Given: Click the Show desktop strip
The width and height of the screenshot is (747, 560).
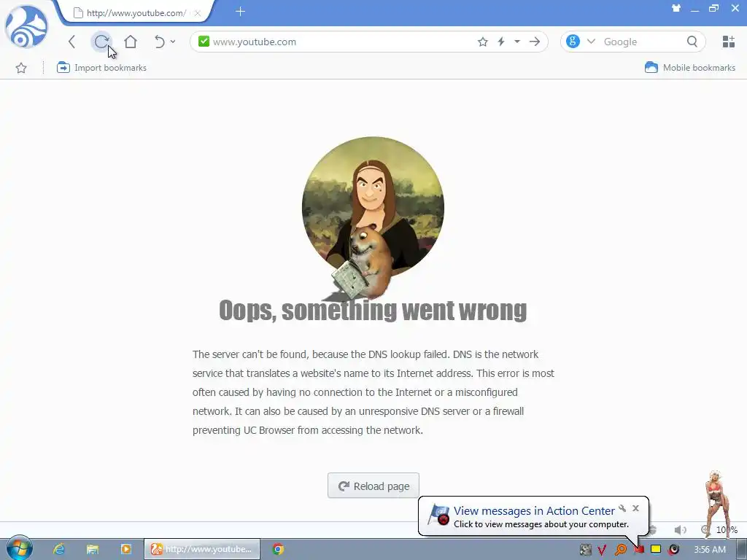Looking at the screenshot, I should [741, 549].
